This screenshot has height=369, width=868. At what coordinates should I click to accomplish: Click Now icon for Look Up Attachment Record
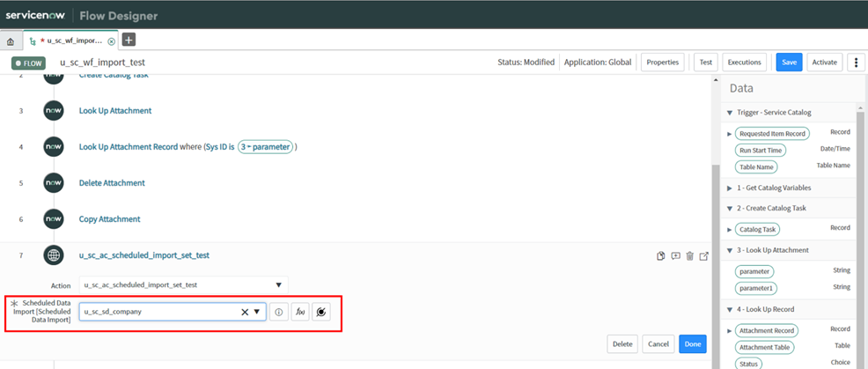[54, 147]
